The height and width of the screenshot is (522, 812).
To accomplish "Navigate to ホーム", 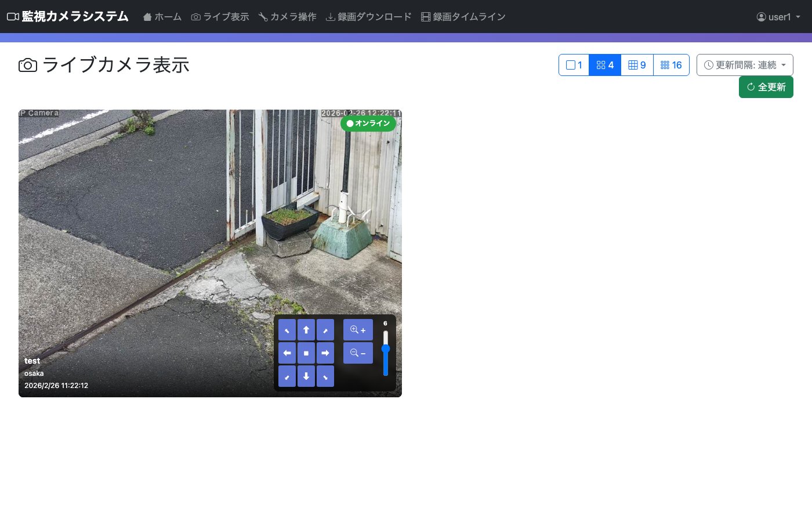I will (x=162, y=17).
